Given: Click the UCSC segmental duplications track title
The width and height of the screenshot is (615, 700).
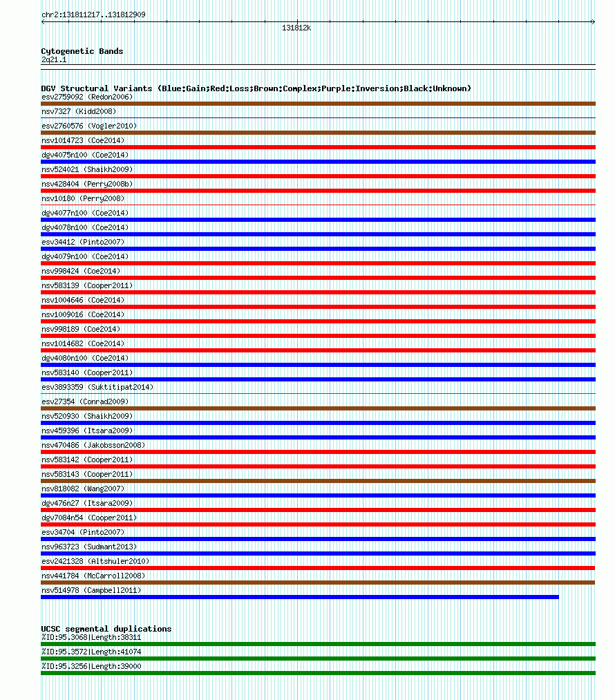Looking at the screenshot, I should tap(106, 629).
